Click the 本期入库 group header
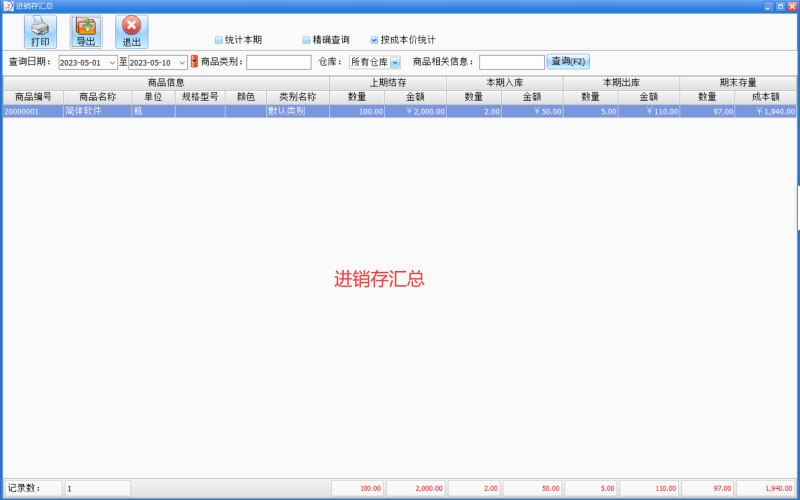Screen dimensions: 800x500 click(x=505, y=83)
